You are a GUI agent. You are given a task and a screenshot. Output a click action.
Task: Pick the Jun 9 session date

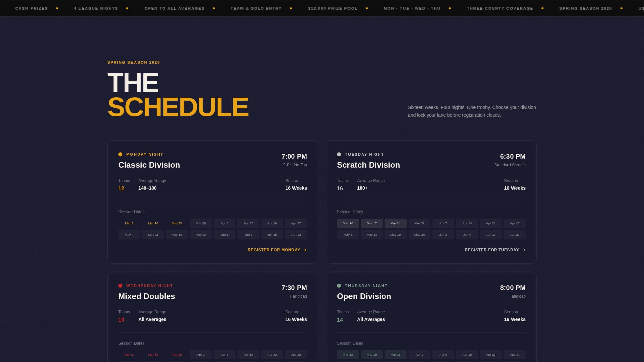point(467,235)
